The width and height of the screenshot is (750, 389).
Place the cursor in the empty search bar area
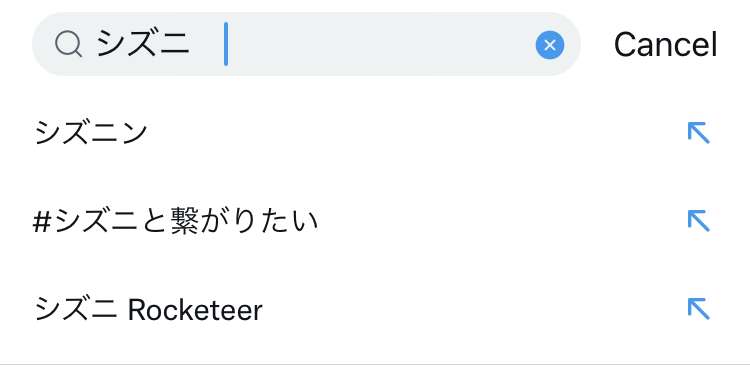coord(380,44)
